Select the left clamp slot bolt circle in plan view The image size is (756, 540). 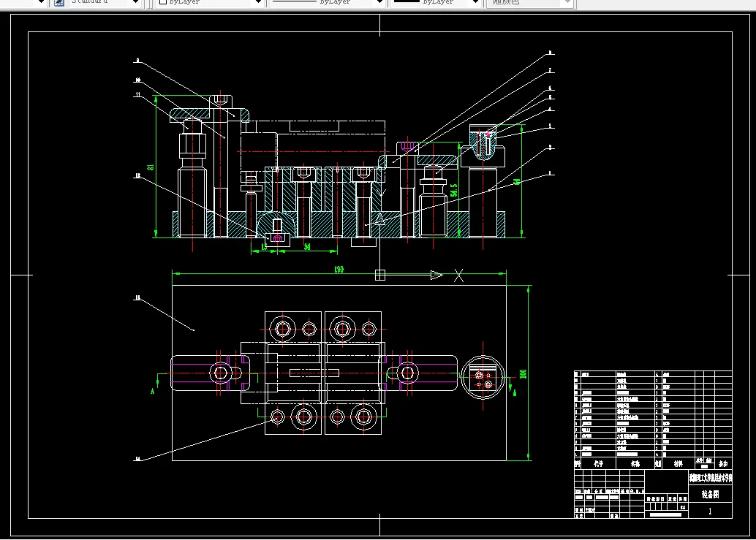[x=221, y=373]
